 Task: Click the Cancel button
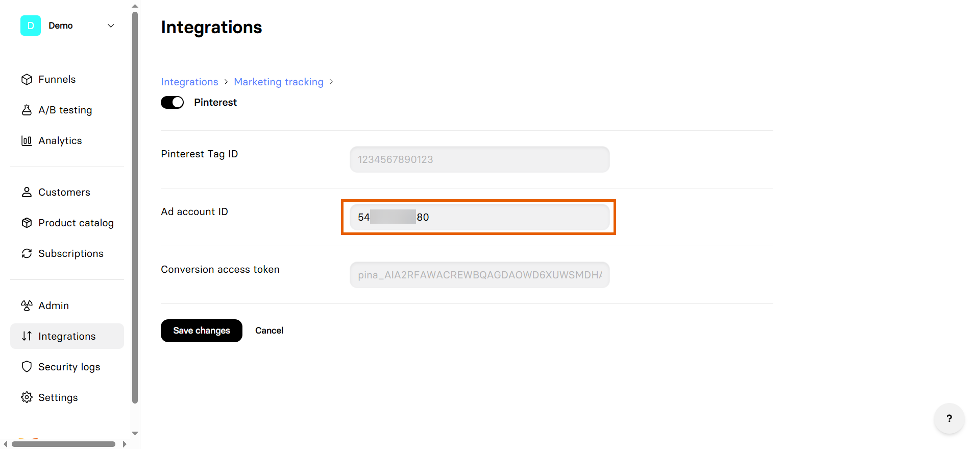pos(269,330)
